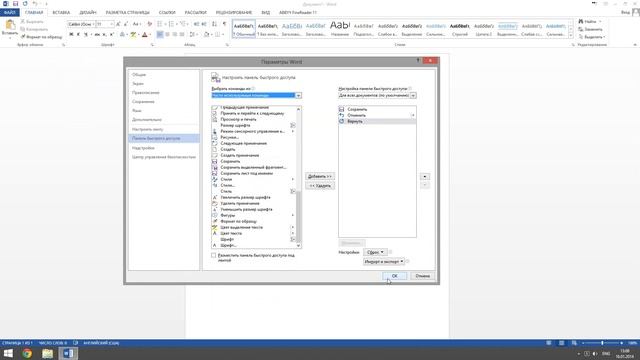
Task: Open the 'Выделить' dropdown in editing group
Action: [592, 37]
